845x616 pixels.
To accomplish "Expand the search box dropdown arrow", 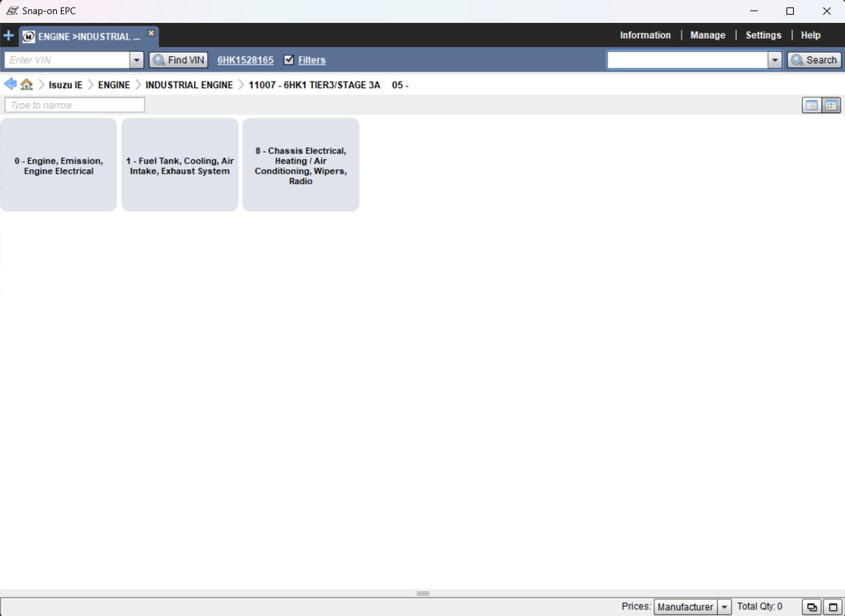I will click(x=774, y=60).
